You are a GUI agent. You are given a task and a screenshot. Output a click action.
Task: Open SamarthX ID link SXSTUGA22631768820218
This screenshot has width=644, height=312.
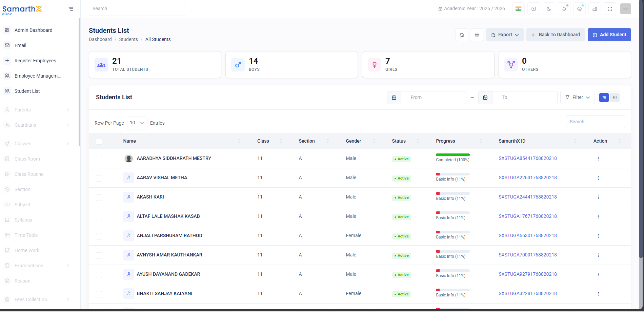point(527,178)
